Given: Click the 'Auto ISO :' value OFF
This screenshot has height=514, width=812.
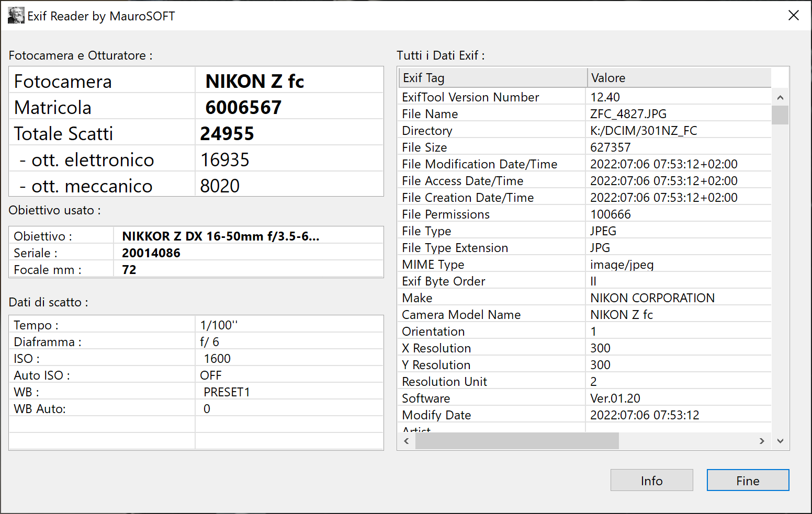Looking at the screenshot, I should click(211, 375).
